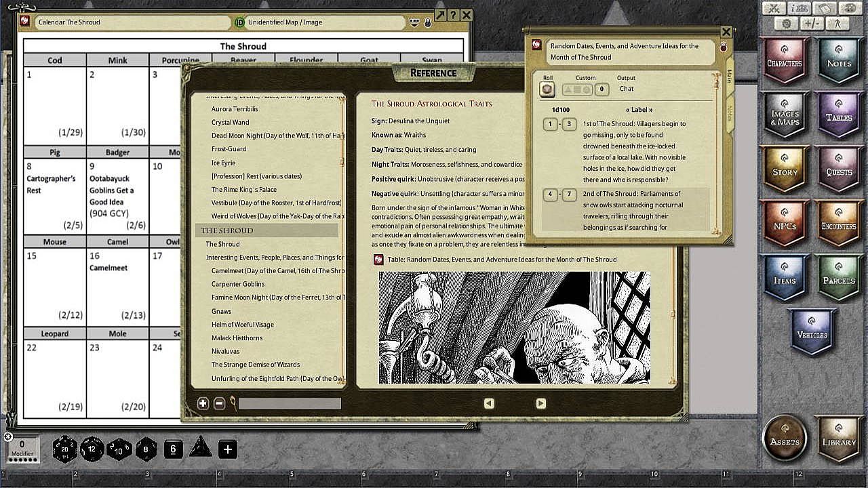
Task: Zoom in Reference text with plus button
Action: 203,403
